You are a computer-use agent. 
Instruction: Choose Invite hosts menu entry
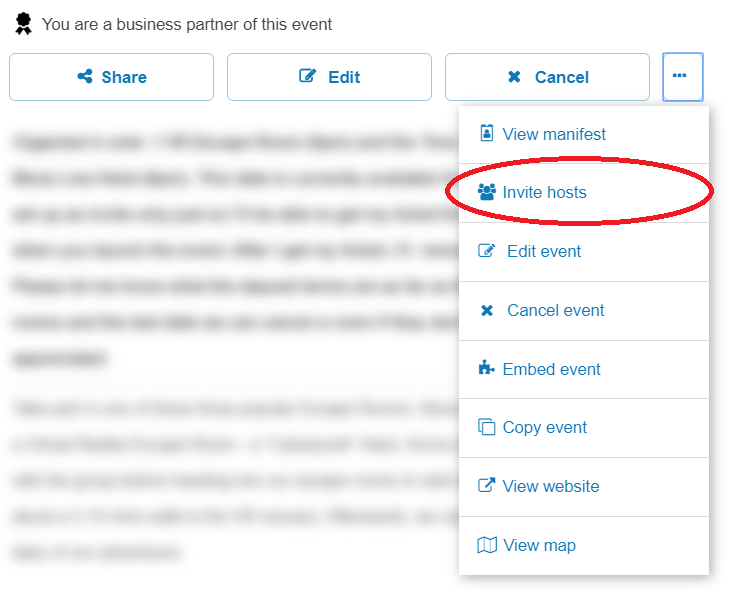545,192
